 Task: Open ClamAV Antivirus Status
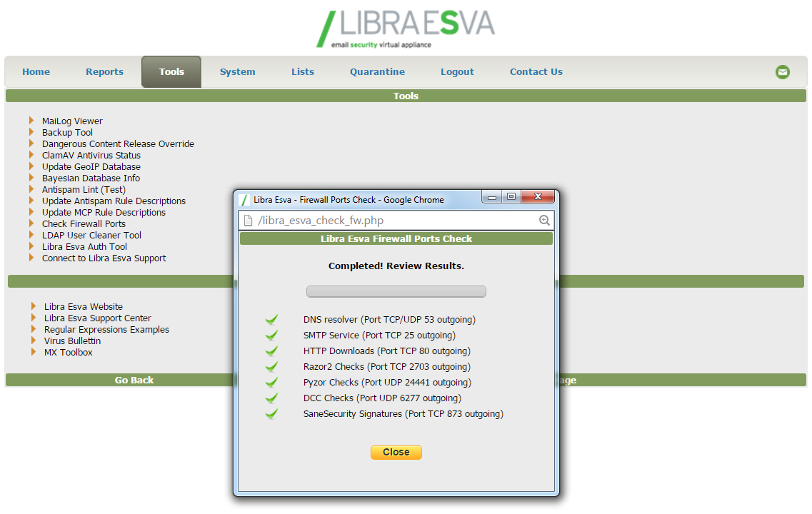91,156
